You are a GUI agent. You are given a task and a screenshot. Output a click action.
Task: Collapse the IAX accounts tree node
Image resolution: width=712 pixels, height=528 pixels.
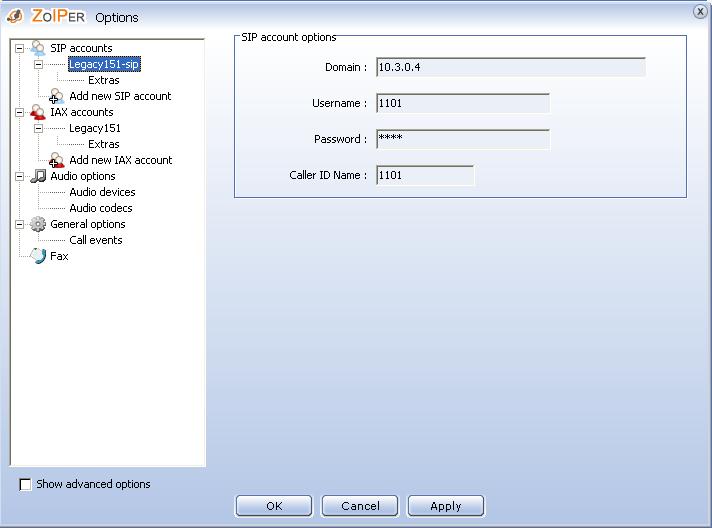(20, 112)
